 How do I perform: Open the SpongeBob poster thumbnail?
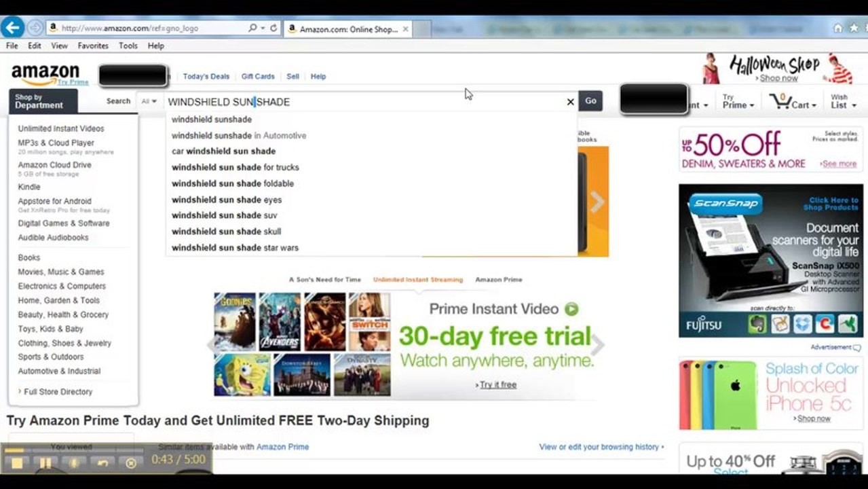coord(242,375)
